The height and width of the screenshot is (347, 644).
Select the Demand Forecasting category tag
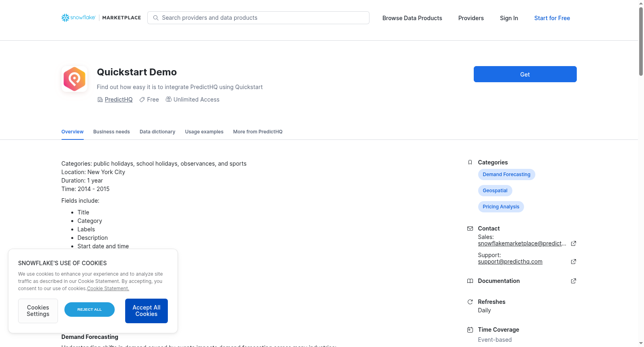click(506, 175)
